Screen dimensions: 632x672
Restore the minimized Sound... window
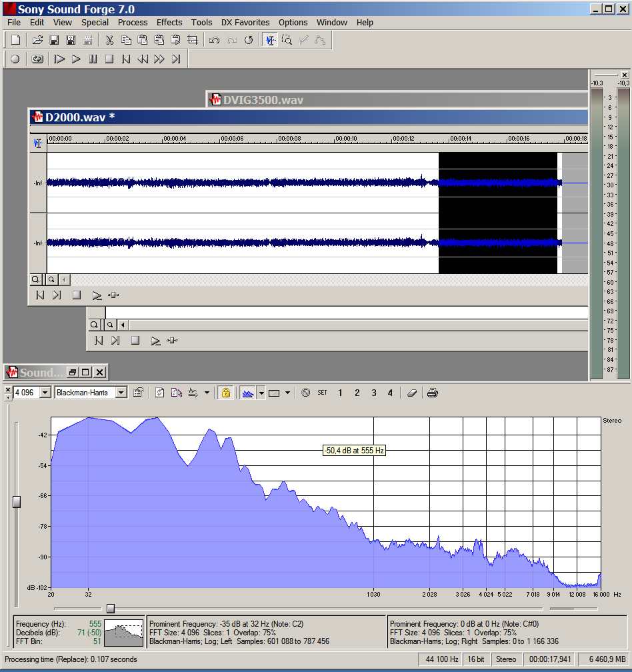(73, 372)
